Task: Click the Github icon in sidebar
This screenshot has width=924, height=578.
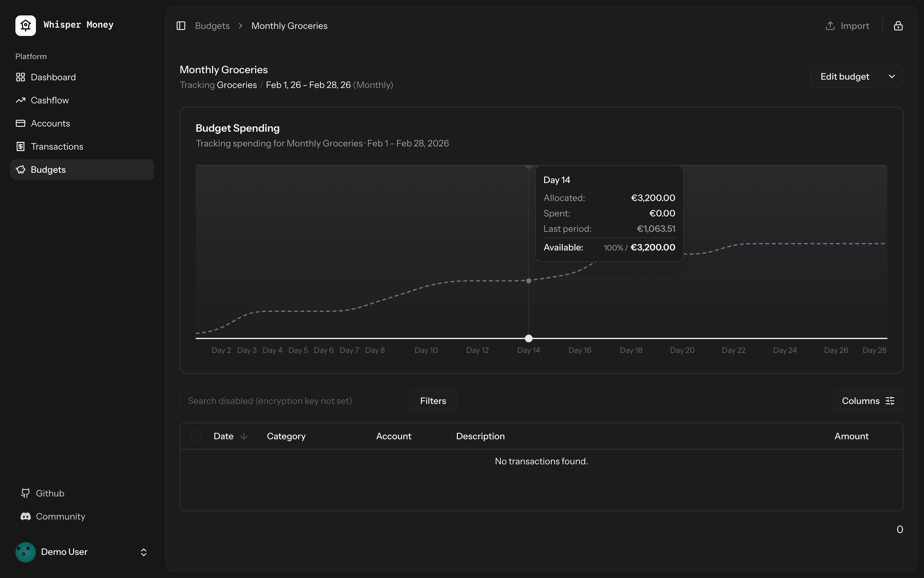Action: coord(26,493)
